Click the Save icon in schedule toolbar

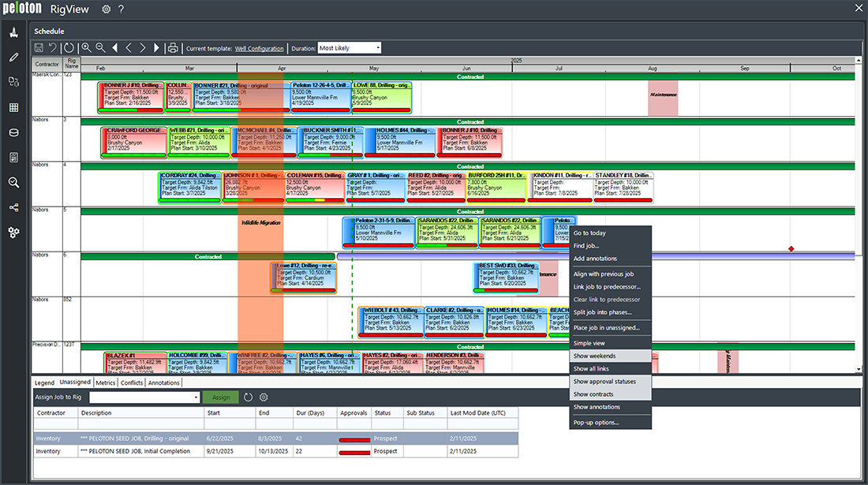(x=39, y=48)
